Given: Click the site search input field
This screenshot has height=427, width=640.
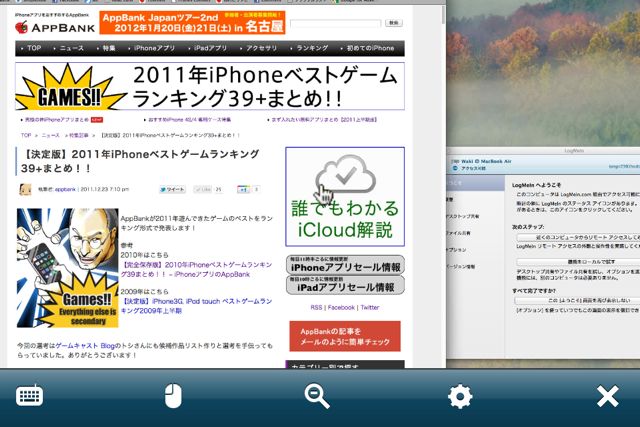Looking at the screenshot, I should click(335, 23).
